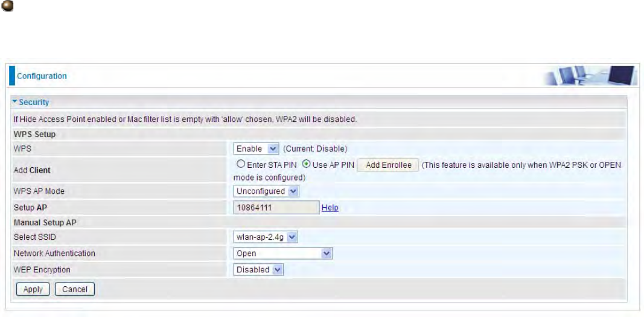Click the WEP Encryption row label
Screen dimensions: 644x317
[x=42, y=270]
